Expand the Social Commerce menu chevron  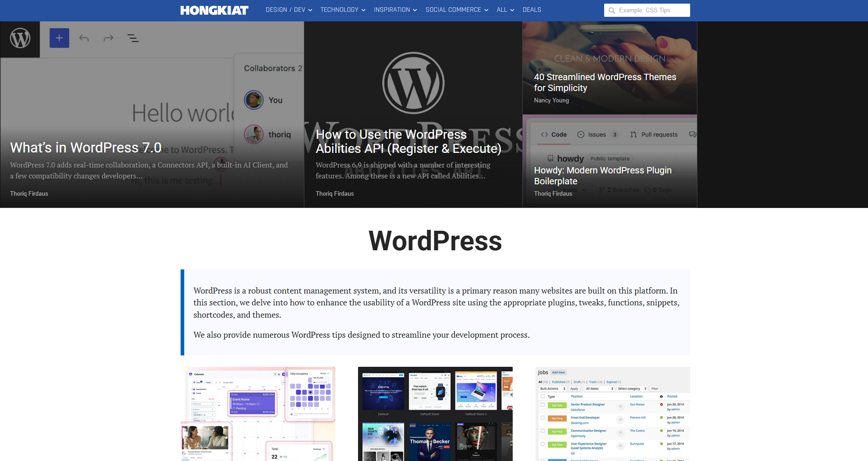click(x=486, y=10)
